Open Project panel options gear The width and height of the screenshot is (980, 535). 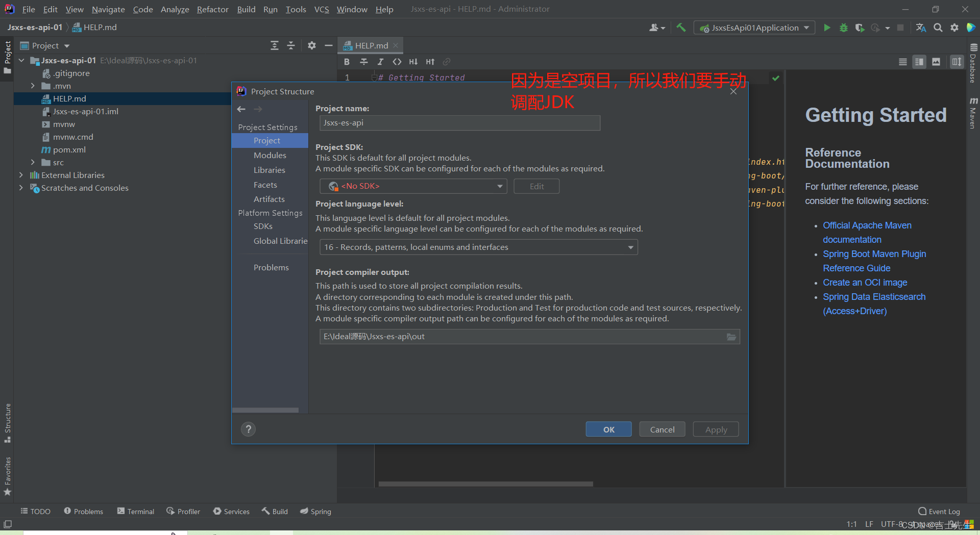[312, 45]
